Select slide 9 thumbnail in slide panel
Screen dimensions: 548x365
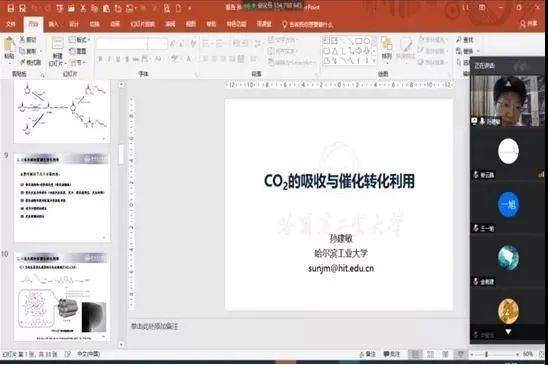(62, 197)
